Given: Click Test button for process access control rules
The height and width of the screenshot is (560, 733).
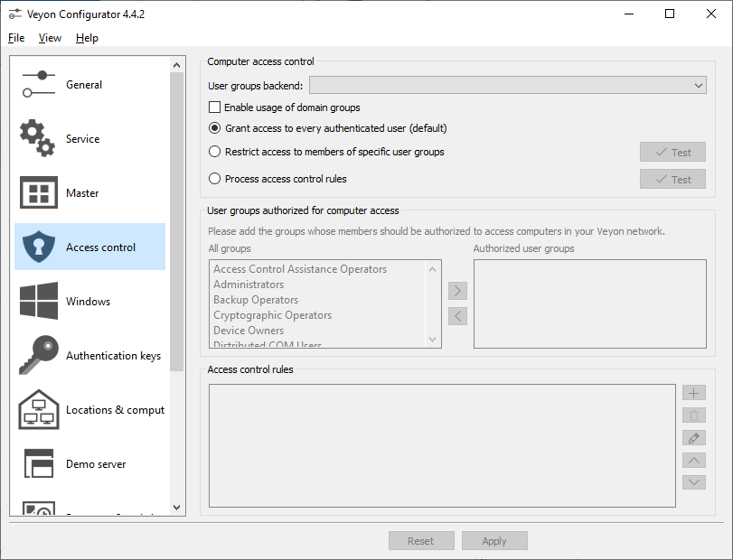Looking at the screenshot, I should 672,180.
